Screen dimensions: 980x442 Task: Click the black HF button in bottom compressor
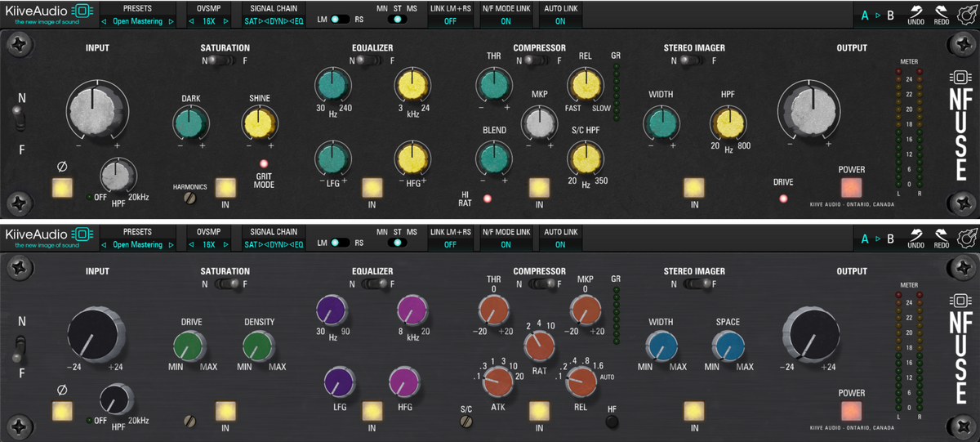612,422
